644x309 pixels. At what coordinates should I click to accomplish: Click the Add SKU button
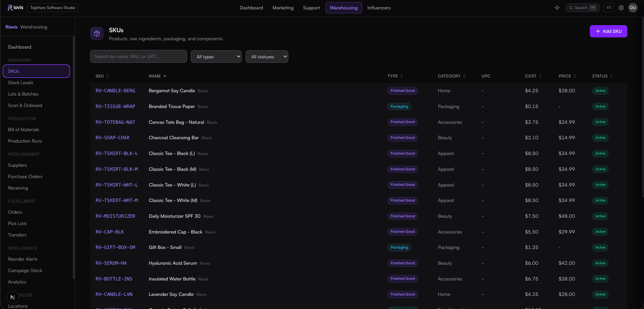point(608,31)
